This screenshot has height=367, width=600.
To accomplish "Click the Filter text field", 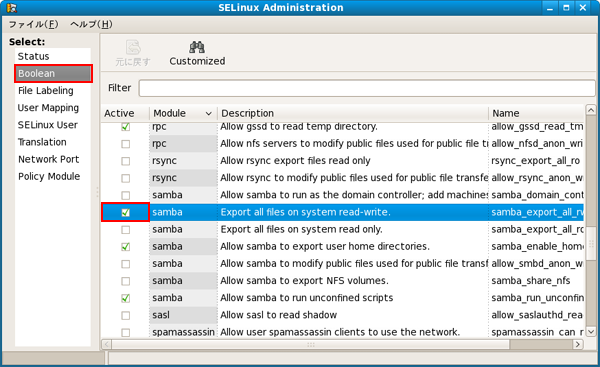I will pyautogui.click(x=367, y=88).
